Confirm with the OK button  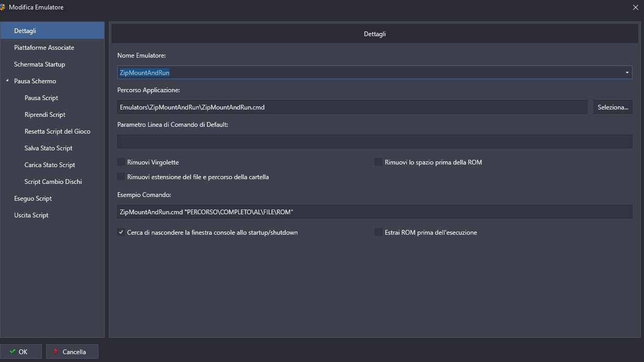coord(21,352)
